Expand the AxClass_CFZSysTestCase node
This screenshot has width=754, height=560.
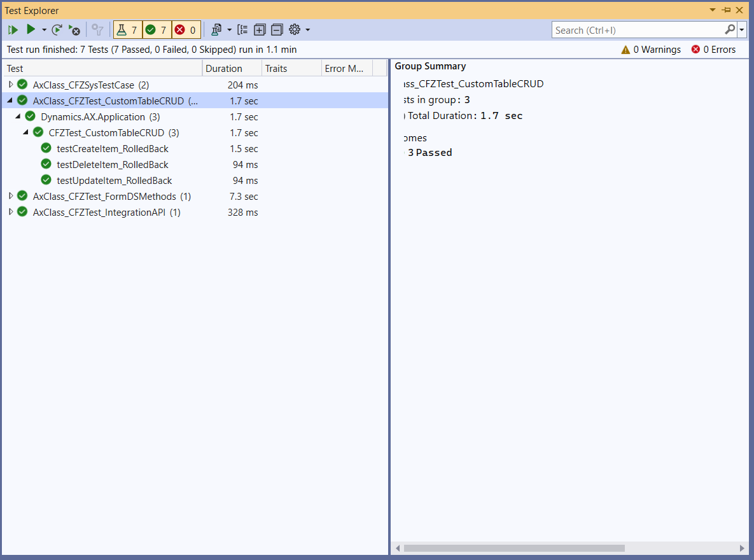10,85
